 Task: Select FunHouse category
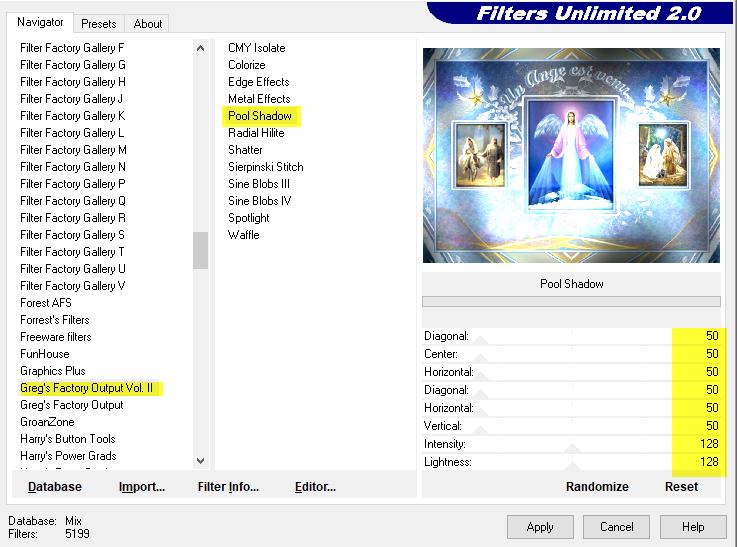pyautogui.click(x=45, y=354)
